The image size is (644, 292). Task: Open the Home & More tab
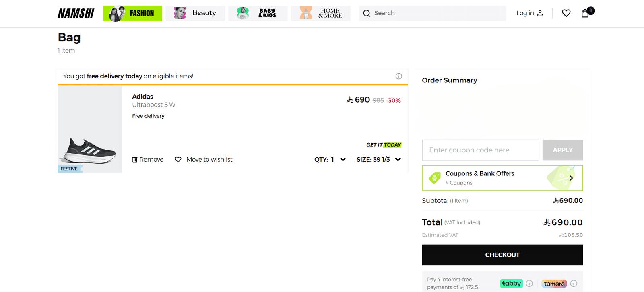point(320,13)
